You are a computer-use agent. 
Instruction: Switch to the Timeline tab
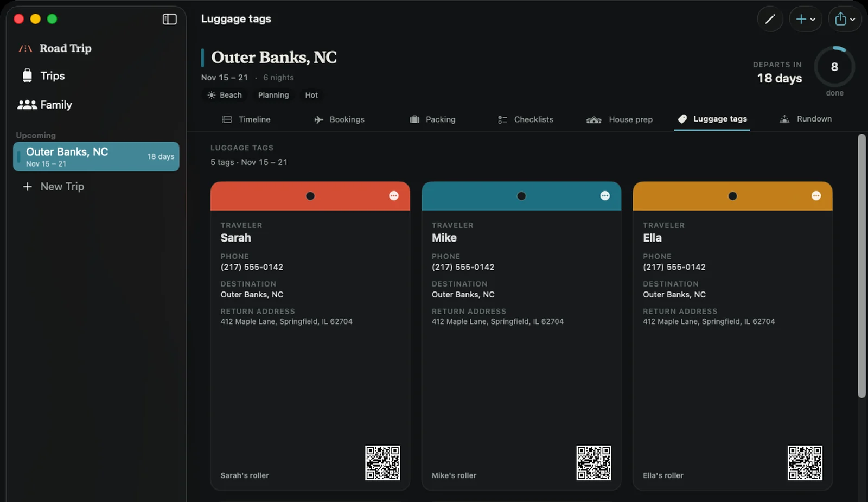pyautogui.click(x=246, y=119)
